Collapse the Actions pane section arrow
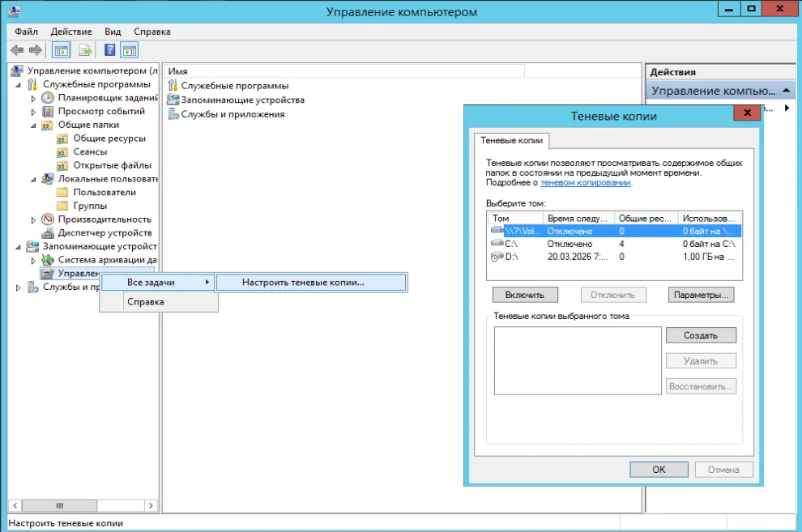The image size is (802, 532). pyautogui.click(x=786, y=91)
